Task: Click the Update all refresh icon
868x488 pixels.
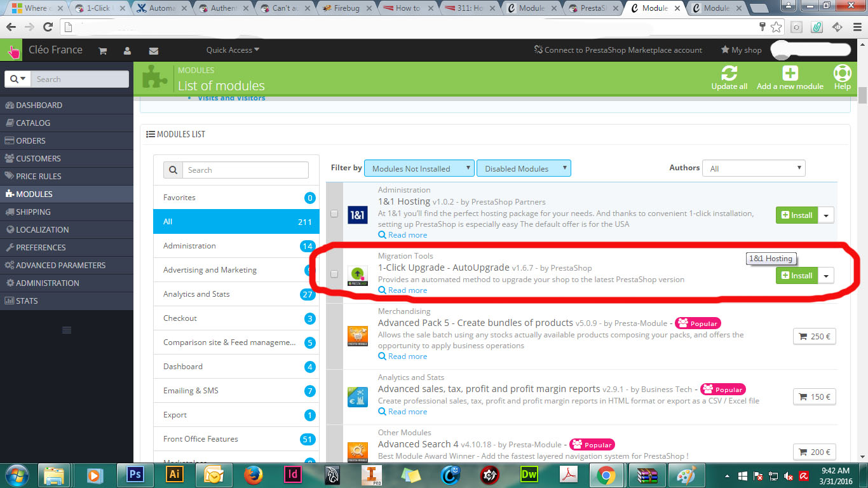Action: 729,74
